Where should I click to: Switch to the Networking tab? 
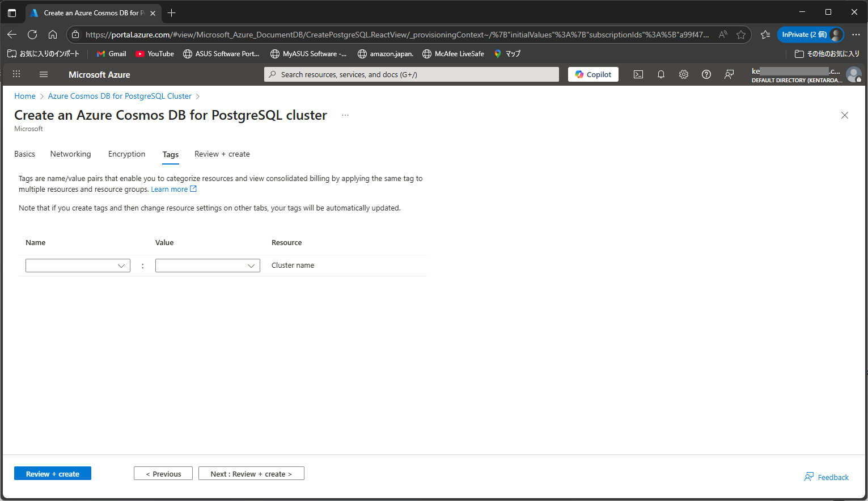click(70, 154)
